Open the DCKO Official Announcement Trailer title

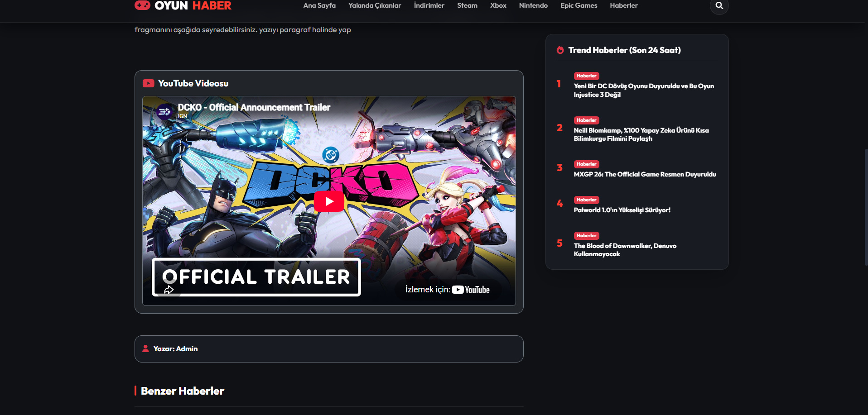click(x=254, y=107)
